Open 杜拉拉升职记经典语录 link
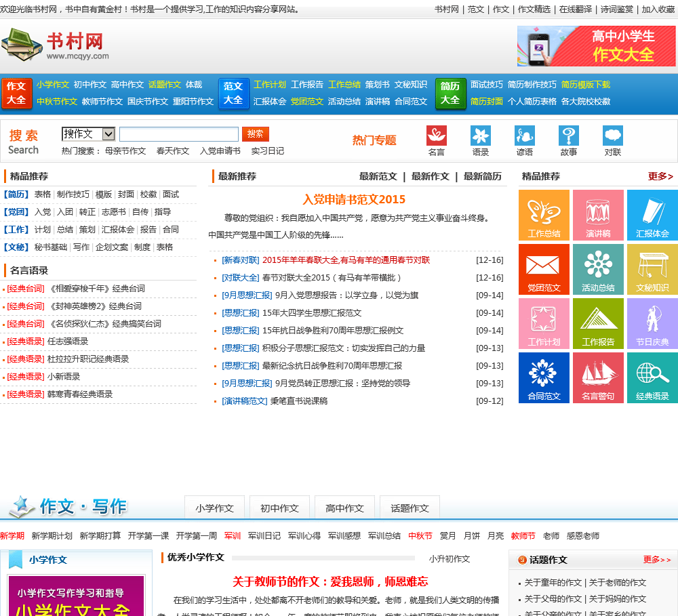 (x=88, y=358)
